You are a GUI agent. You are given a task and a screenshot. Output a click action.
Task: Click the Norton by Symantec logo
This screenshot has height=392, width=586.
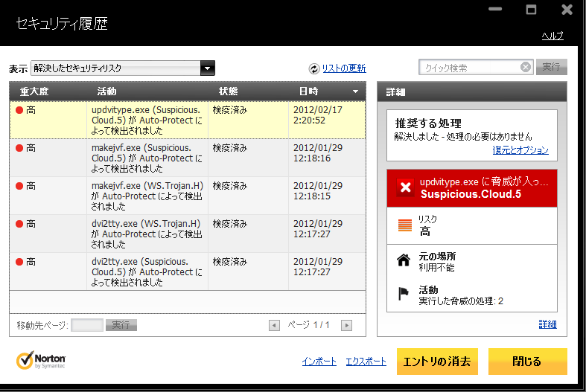(x=41, y=360)
